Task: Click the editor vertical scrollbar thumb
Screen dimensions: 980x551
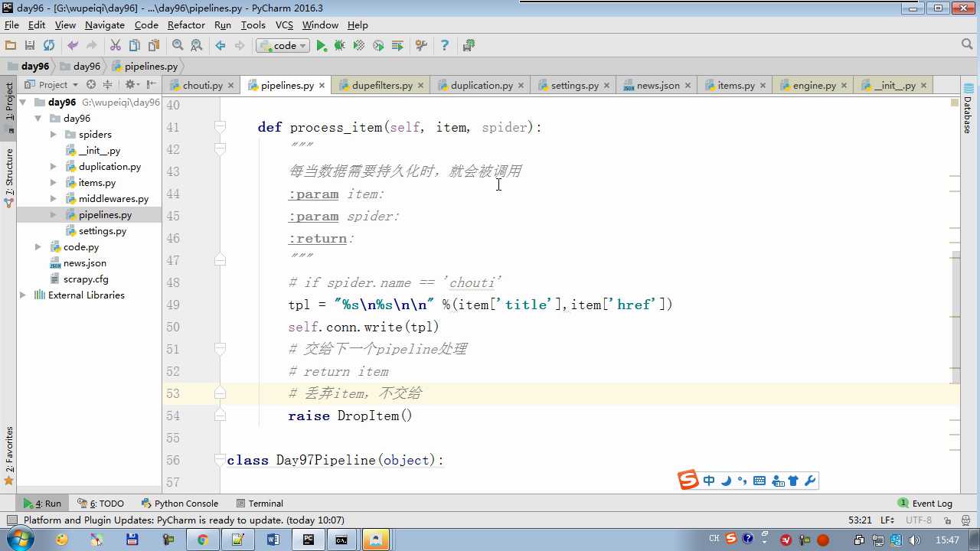Action: pyautogui.click(x=955, y=317)
